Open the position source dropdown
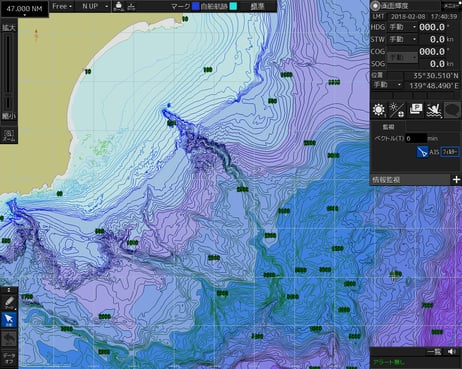Viewport: 462px width, 369px height. 387,85
